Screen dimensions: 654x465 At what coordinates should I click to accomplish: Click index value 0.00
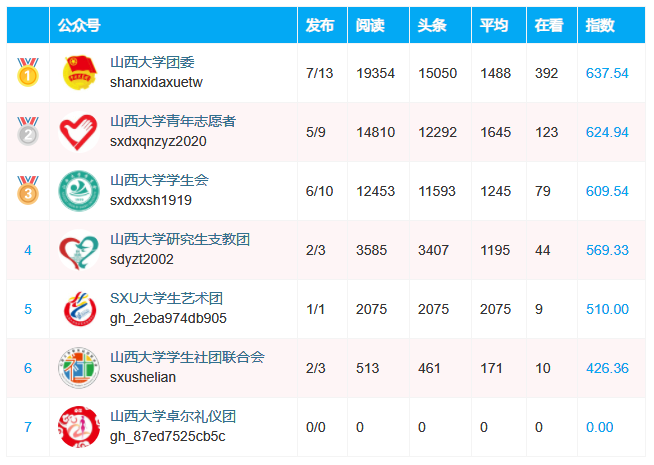click(x=599, y=427)
